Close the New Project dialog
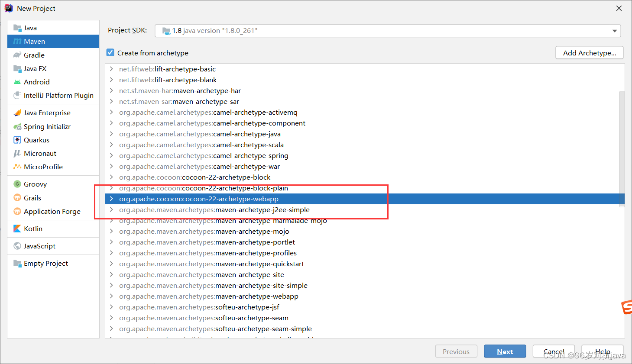The image size is (632, 364). [x=619, y=8]
